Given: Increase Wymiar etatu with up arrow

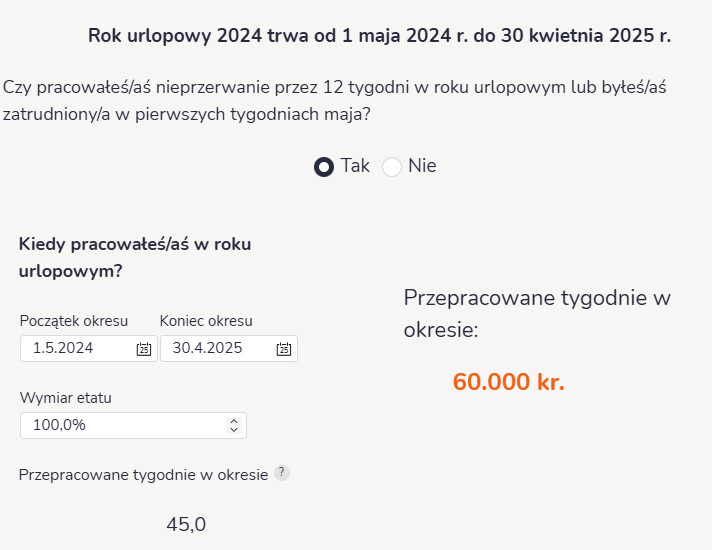Looking at the screenshot, I should point(234,420).
